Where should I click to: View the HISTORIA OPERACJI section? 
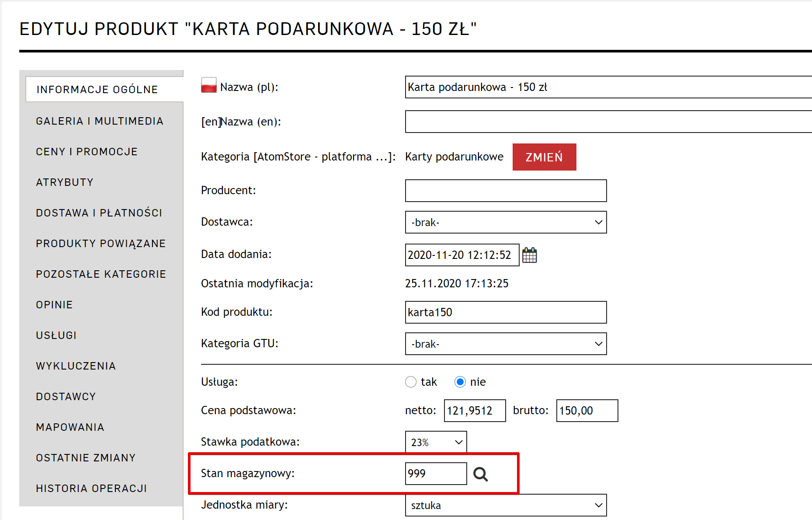[91, 488]
